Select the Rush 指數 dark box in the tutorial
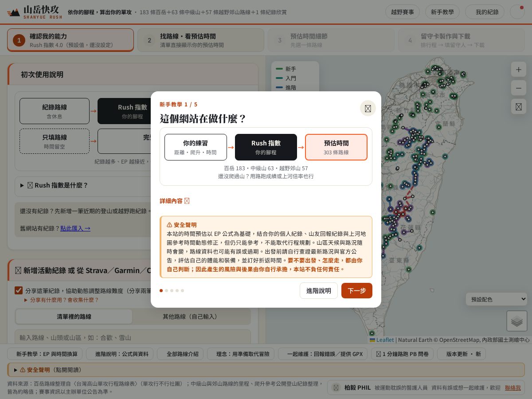This screenshot has width=532, height=399. (266, 147)
